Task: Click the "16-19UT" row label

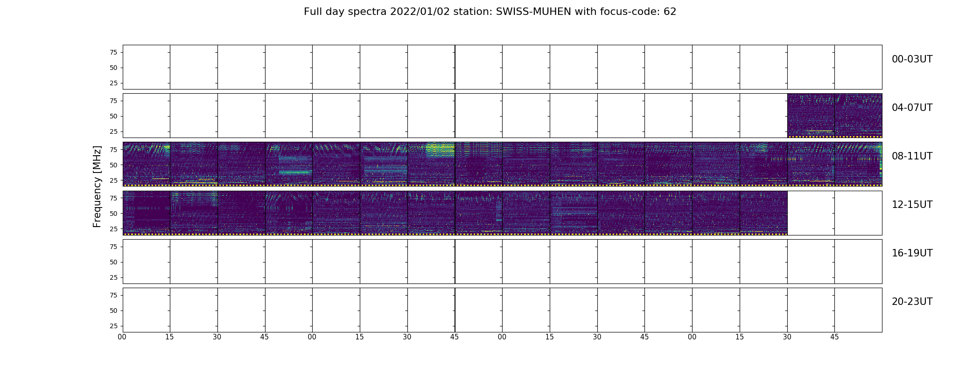Action: (912, 253)
